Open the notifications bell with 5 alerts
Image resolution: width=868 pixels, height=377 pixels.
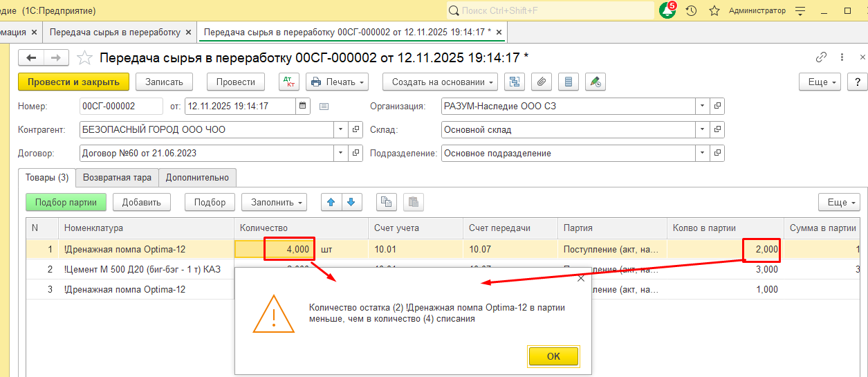click(667, 10)
